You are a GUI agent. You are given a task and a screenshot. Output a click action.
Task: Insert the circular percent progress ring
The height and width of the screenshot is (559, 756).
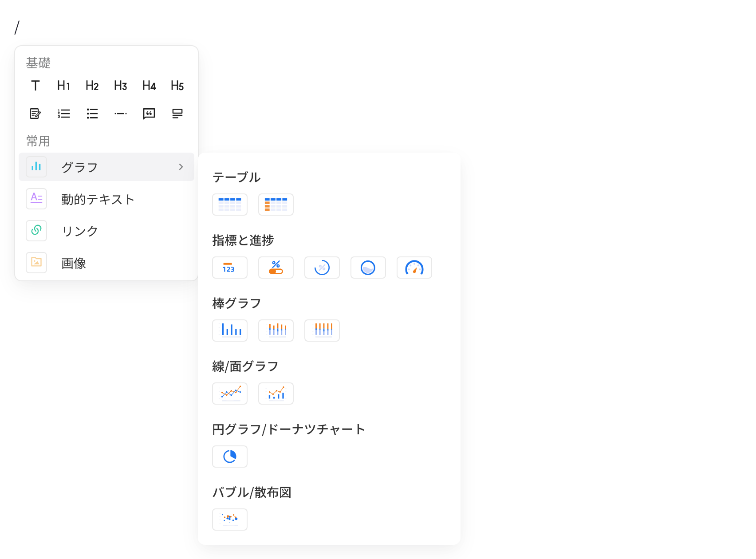(322, 268)
